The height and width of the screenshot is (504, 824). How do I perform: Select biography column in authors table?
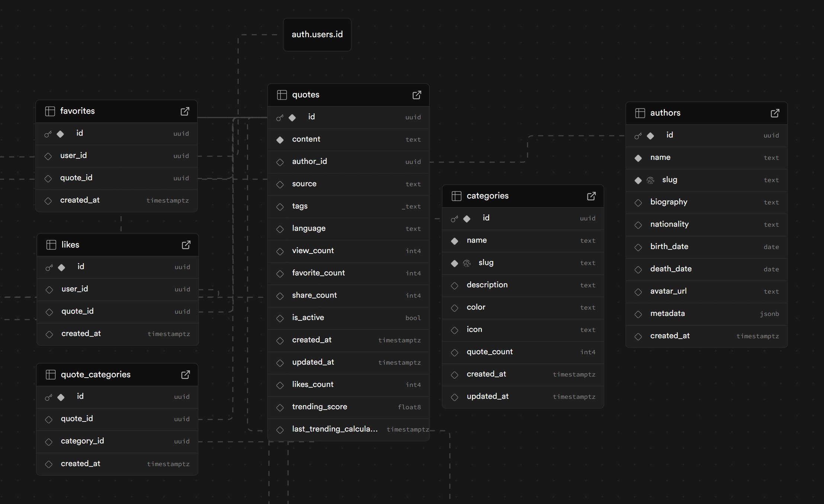click(669, 202)
